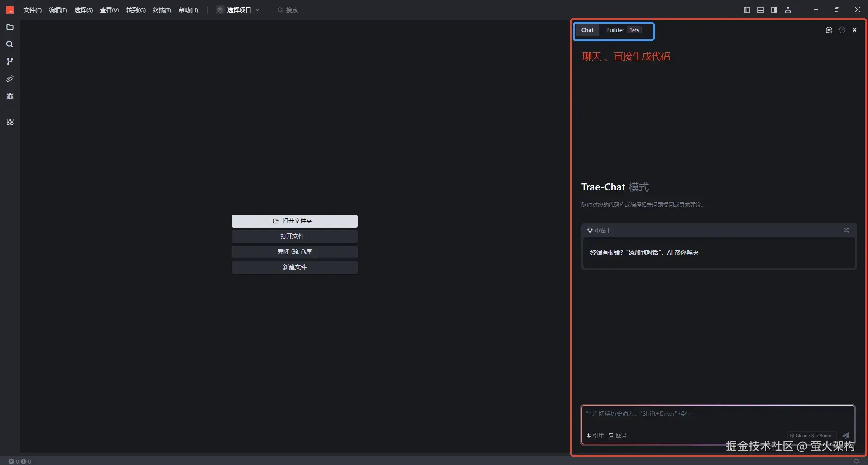Viewport: 868px width, 465px height.
Task: Click the 新建文件 button
Action: [295, 267]
